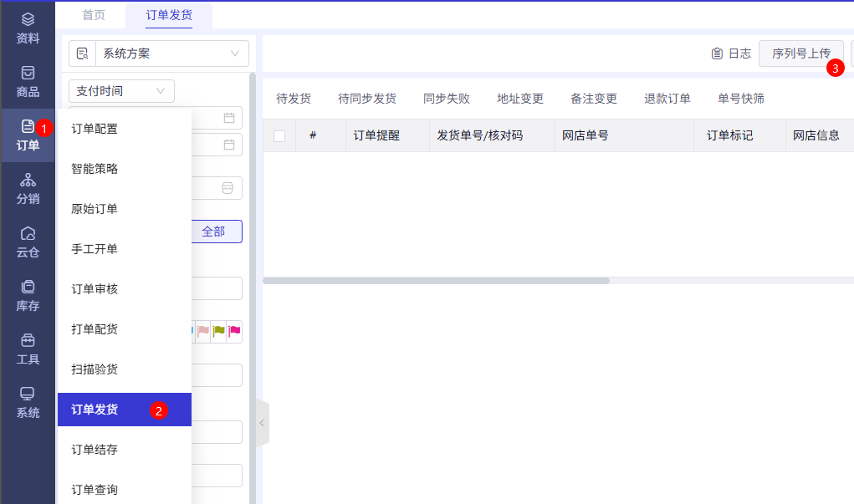Expand the 支付时间 dropdown

(x=121, y=91)
